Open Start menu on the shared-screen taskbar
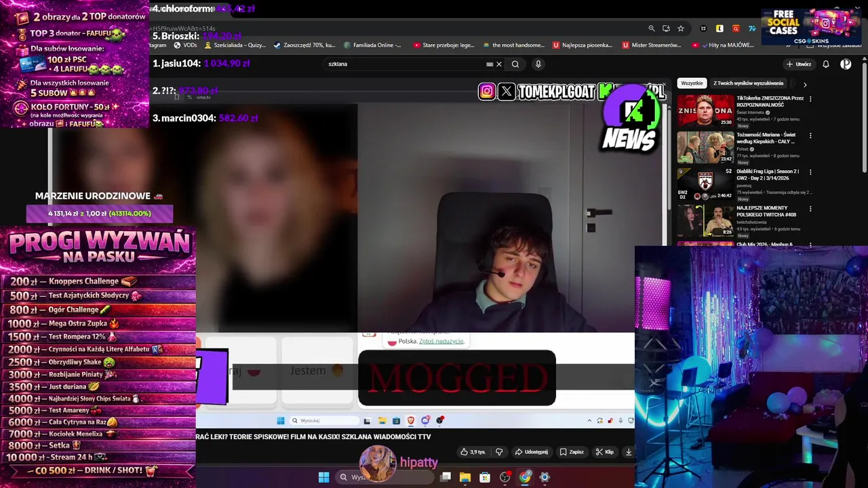The image size is (868, 488). 280,421
